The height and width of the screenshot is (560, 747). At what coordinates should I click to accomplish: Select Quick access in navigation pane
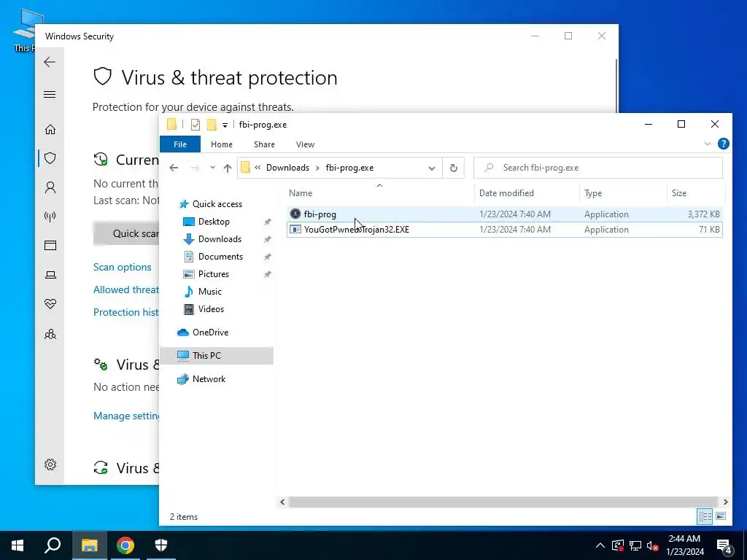coord(217,204)
